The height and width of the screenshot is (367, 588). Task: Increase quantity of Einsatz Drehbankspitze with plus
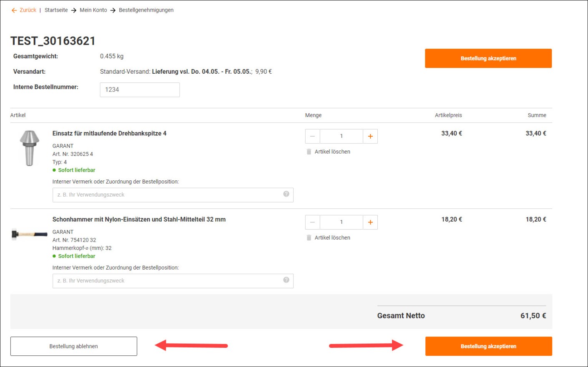[x=370, y=136]
